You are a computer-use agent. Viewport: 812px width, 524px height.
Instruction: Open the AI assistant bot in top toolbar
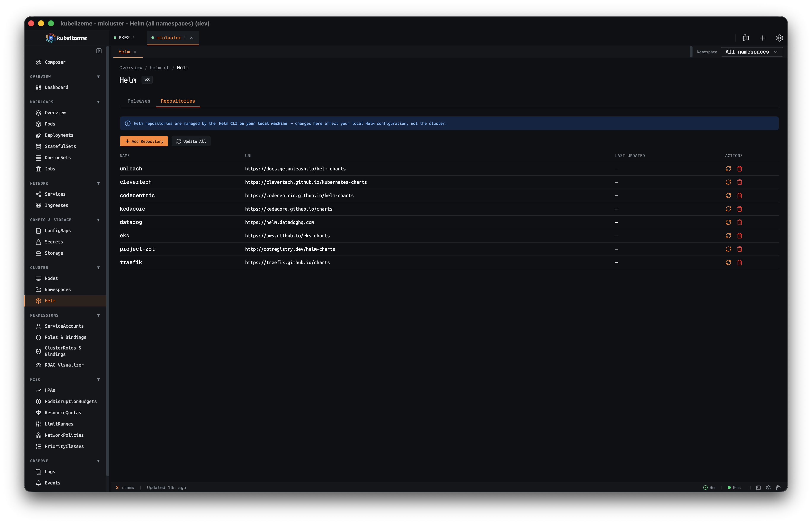[x=745, y=38]
